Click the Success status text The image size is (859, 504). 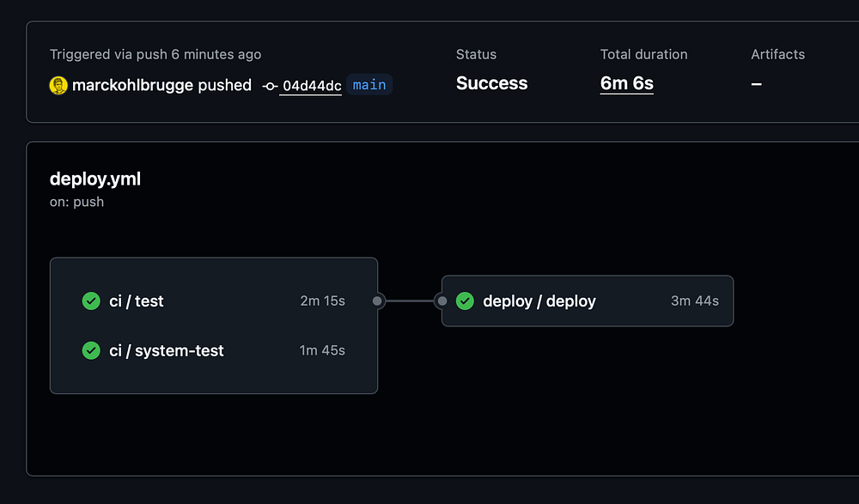(x=491, y=83)
